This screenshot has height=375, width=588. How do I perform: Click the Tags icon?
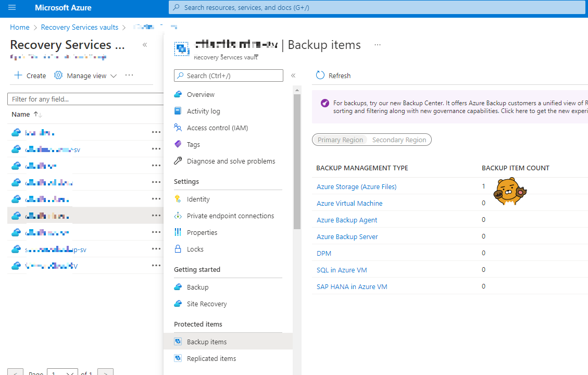click(178, 144)
